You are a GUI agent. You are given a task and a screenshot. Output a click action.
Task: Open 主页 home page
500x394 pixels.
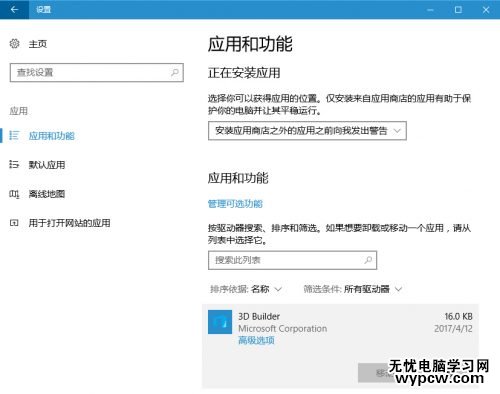tap(38, 44)
